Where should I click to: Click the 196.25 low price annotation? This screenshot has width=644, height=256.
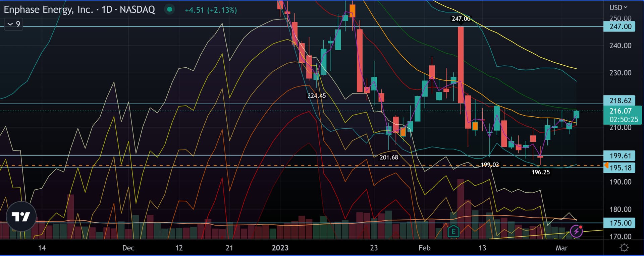540,172
